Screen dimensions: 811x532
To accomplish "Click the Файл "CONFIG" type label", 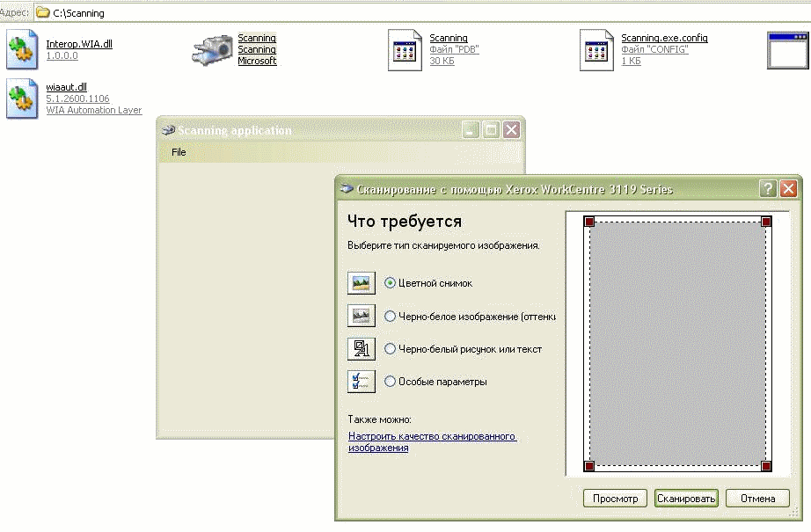I will tap(654, 49).
